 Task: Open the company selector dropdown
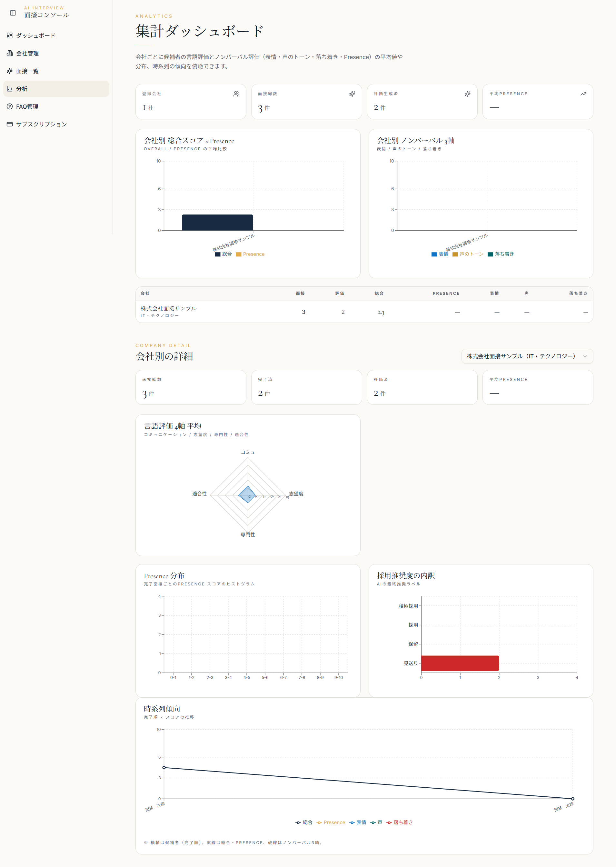[x=527, y=356]
